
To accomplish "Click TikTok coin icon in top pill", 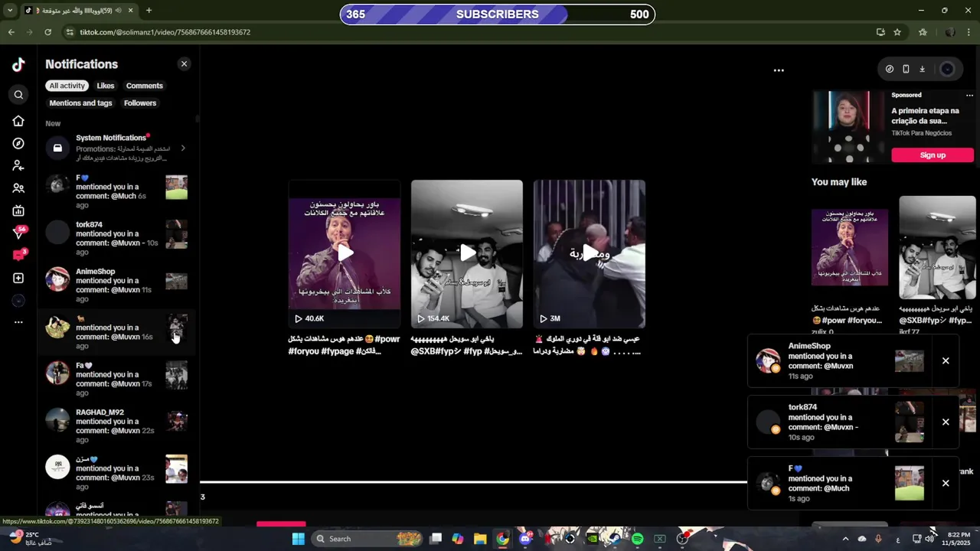I will click(x=889, y=69).
